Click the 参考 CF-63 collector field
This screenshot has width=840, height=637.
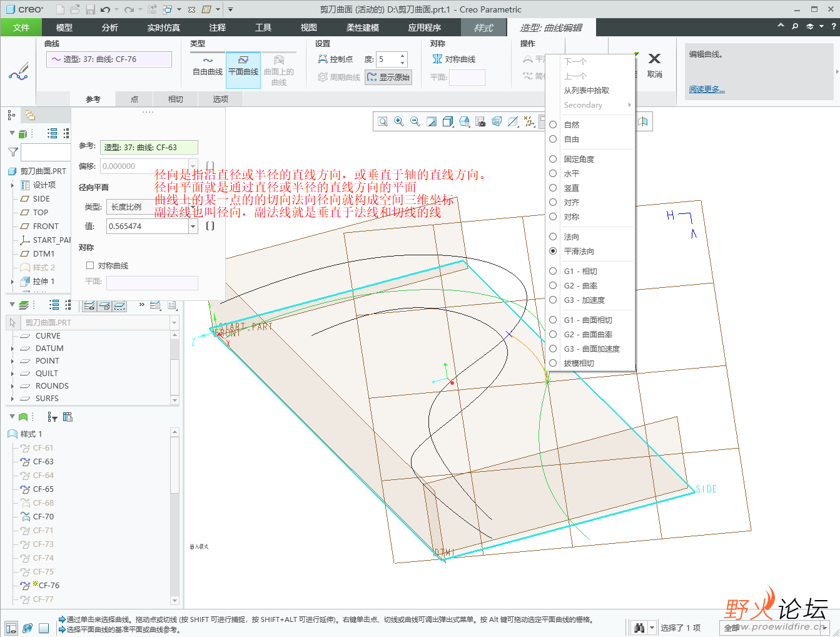[149, 148]
